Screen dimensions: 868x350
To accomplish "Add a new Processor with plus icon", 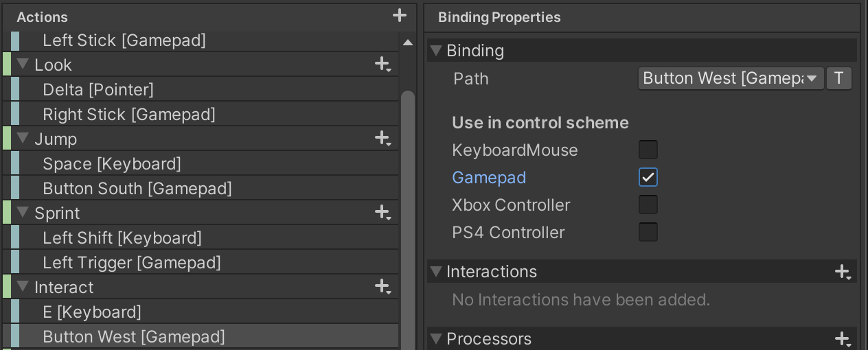I will click(x=843, y=339).
